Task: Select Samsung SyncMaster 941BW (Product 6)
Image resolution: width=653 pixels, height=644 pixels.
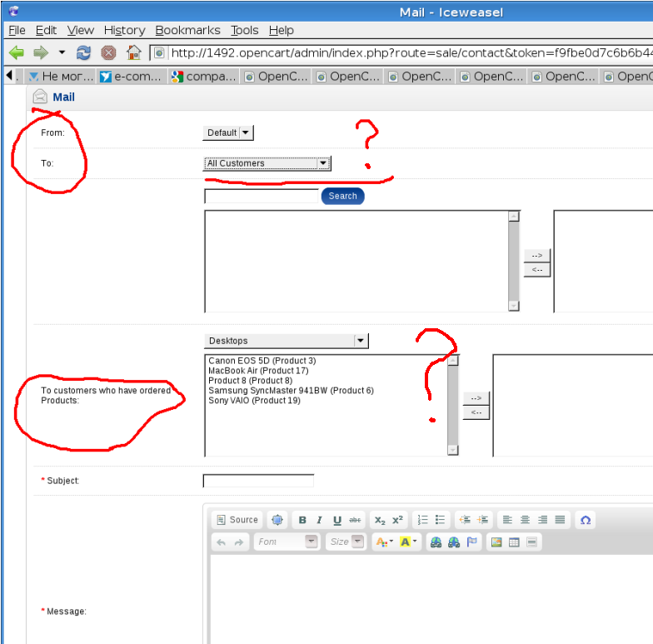Action: pos(292,391)
